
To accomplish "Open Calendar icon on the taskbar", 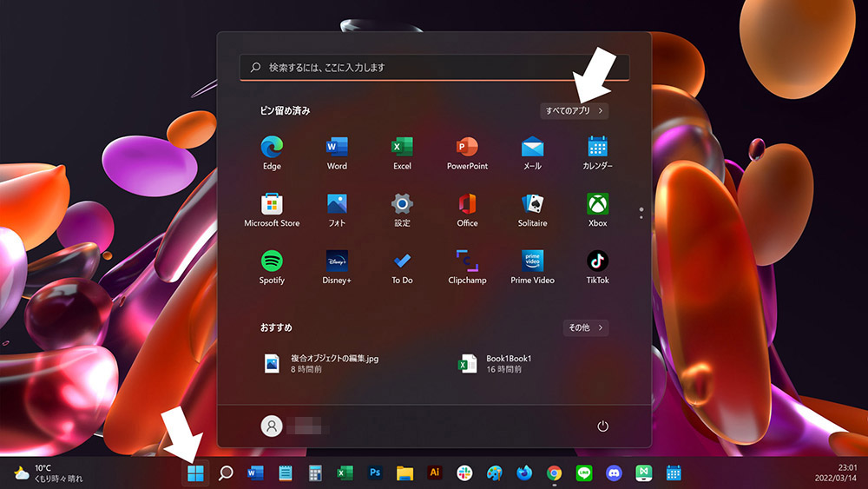I will 674,473.
